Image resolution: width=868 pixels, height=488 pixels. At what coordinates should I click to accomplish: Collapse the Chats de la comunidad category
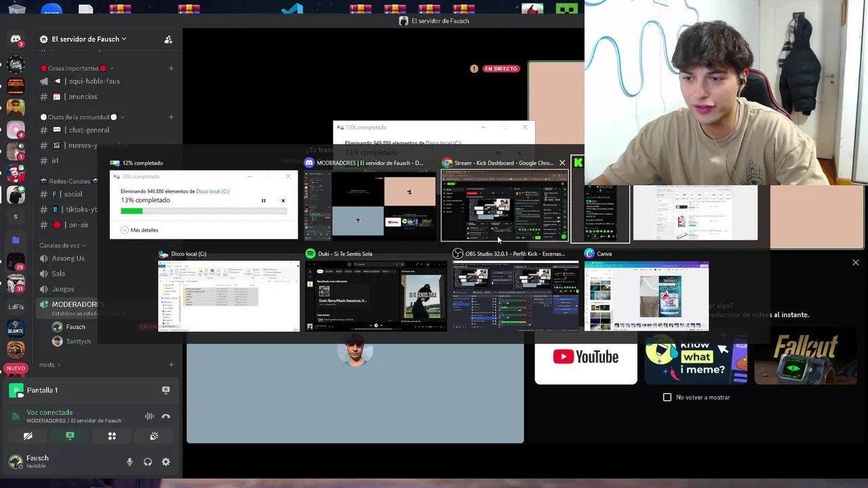(82, 117)
